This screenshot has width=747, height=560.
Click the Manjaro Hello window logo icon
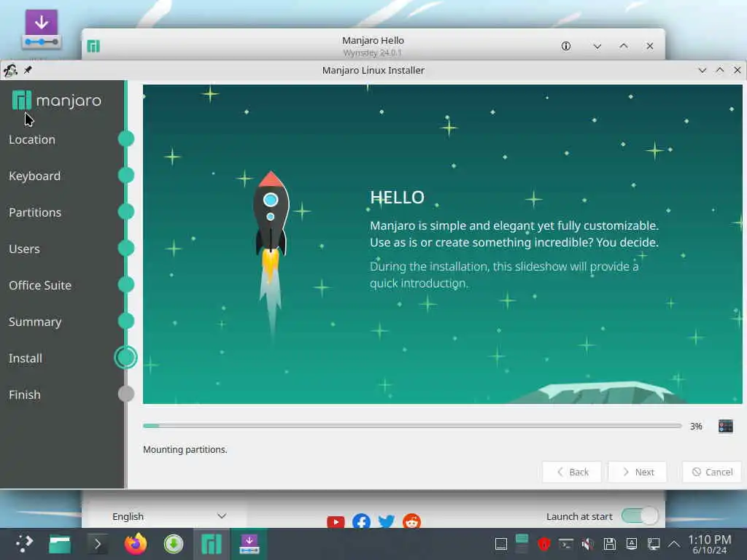click(x=93, y=46)
